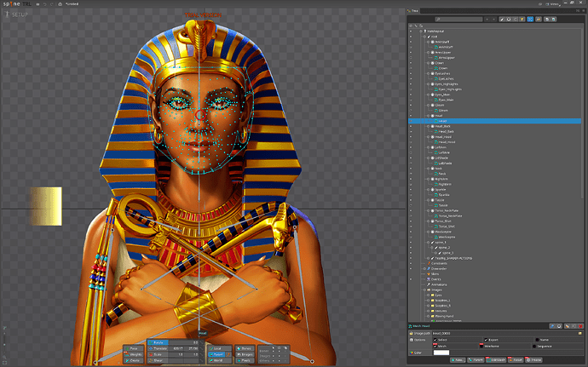588x367 pixels.
Task: Toggle the Export option checkbox
Action: coord(486,340)
